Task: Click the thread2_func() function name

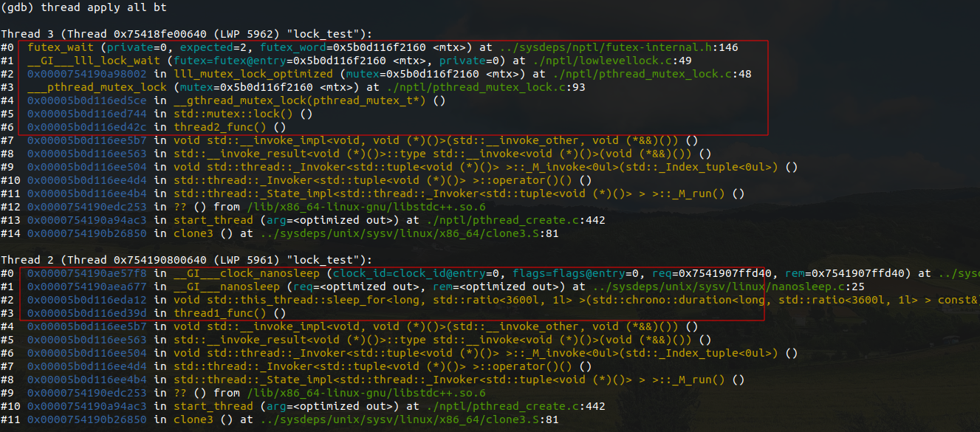Action: (x=219, y=127)
